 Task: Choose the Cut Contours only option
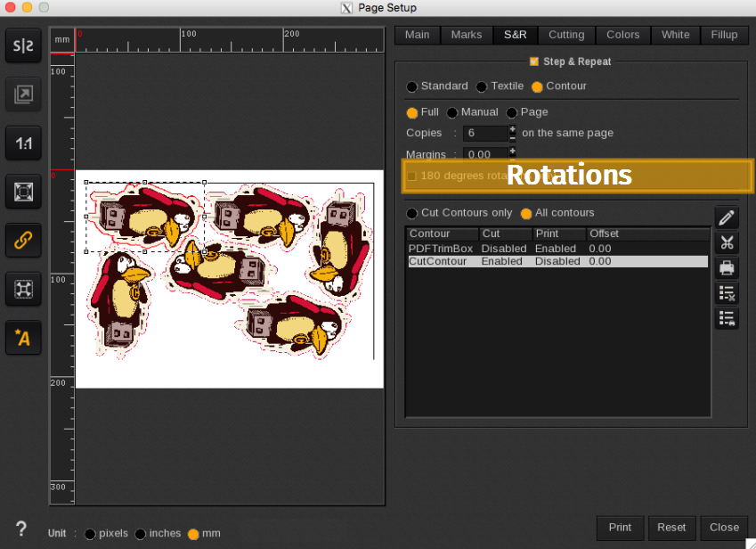[411, 213]
